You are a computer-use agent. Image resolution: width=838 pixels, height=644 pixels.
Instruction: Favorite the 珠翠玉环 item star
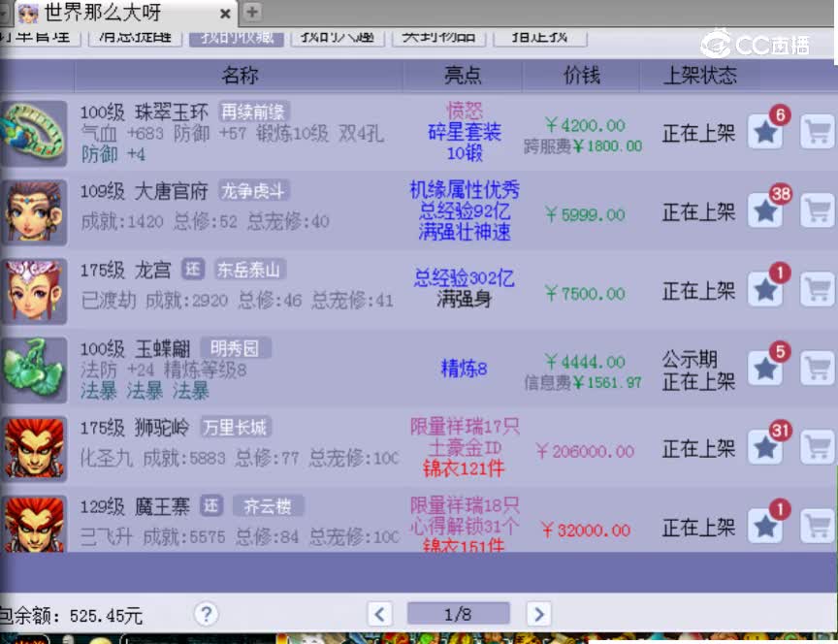click(765, 132)
